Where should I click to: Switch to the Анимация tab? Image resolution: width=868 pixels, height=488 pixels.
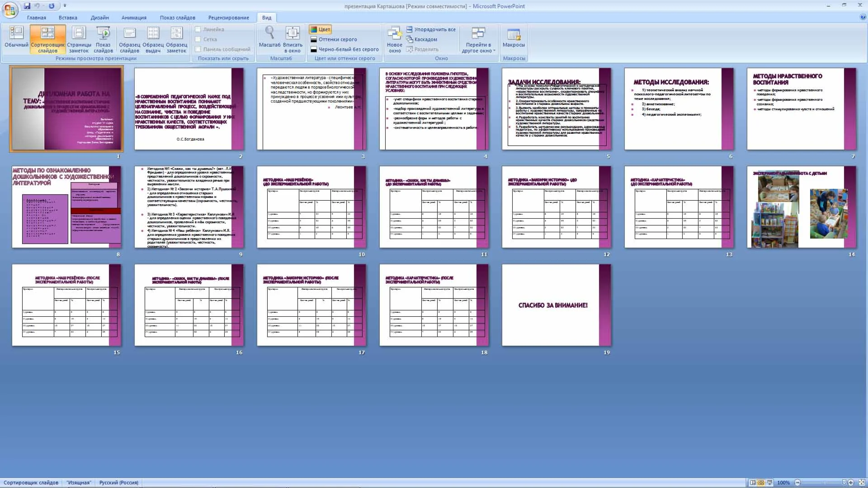[x=134, y=18]
